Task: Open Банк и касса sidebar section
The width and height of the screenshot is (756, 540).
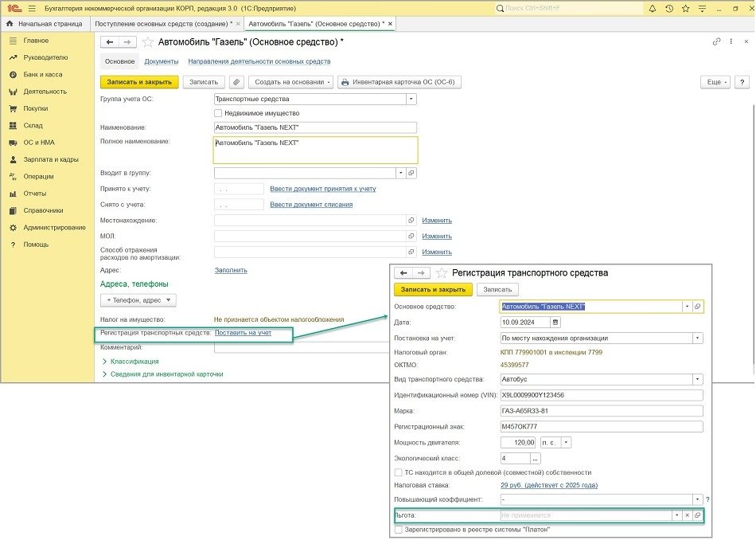Action: (x=42, y=74)
